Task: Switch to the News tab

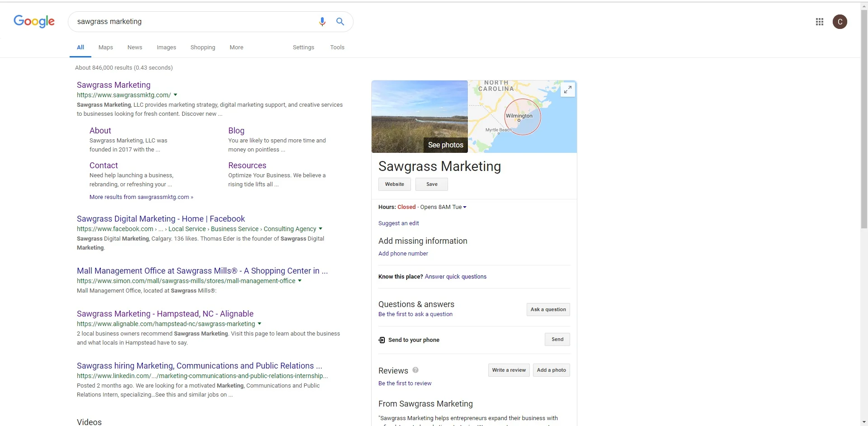Action: [x=135, y=47]
